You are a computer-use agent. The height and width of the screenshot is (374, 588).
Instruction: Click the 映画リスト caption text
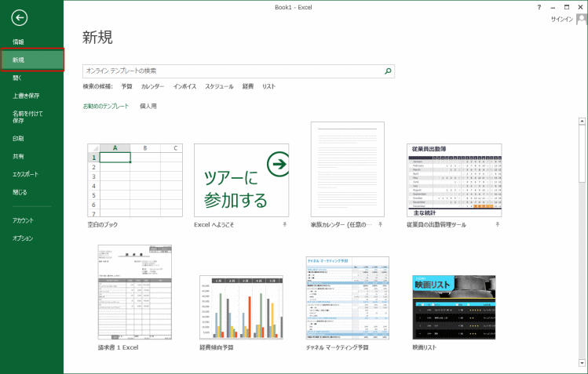point(425,347)
